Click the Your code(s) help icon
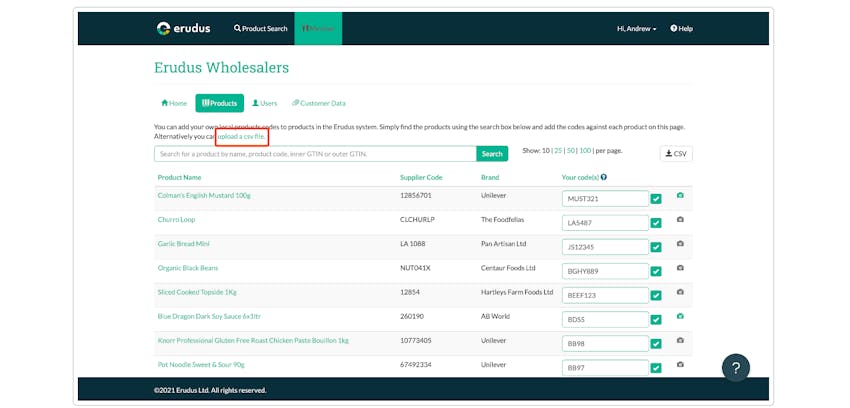 click(603, 177)
